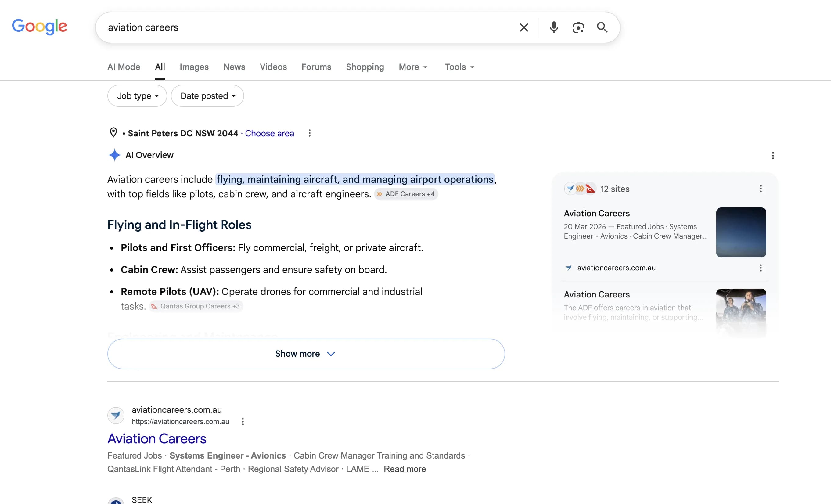Click aviationcareers.com.au in the sources panel
The height and width of the screenshot is (504, 831).
tap(616, 268)
